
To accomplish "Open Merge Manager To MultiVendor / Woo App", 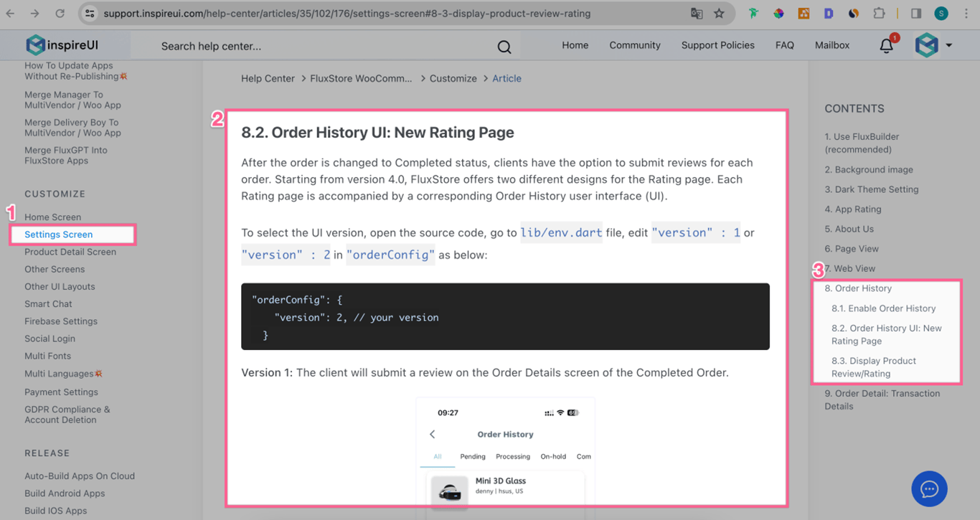I will (x=72, y=100).
